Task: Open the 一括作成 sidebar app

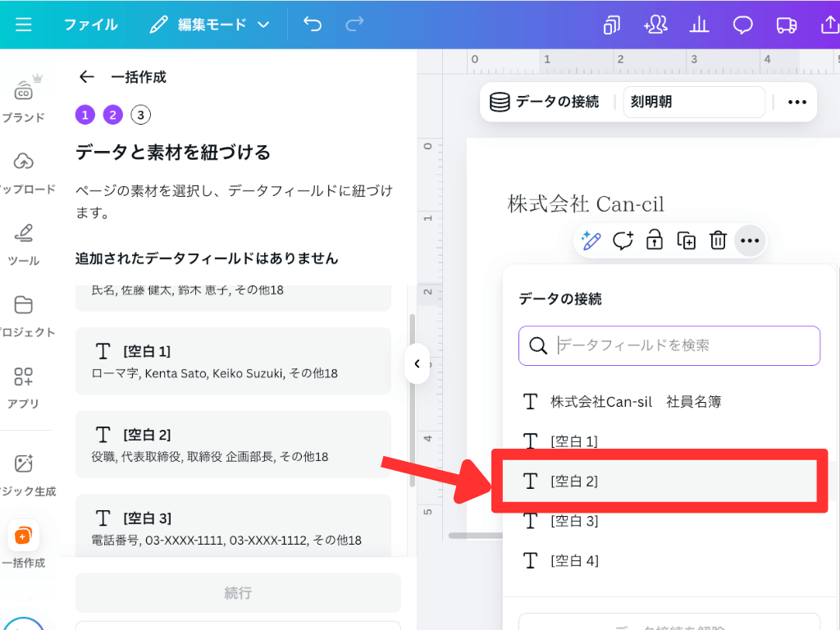Action: click(24, 546)
